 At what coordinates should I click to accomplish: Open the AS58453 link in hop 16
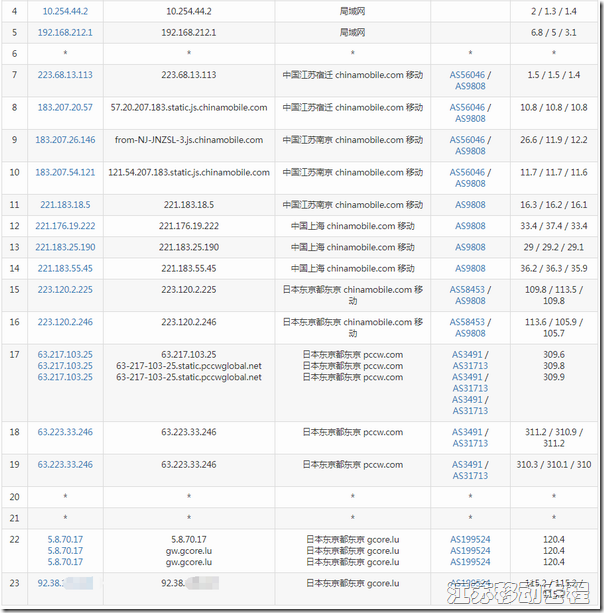coord(467,322)
